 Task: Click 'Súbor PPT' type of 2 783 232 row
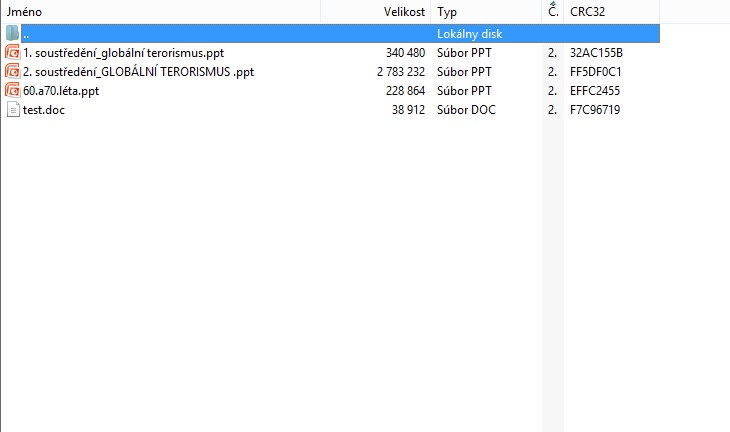tap(464, 72)
